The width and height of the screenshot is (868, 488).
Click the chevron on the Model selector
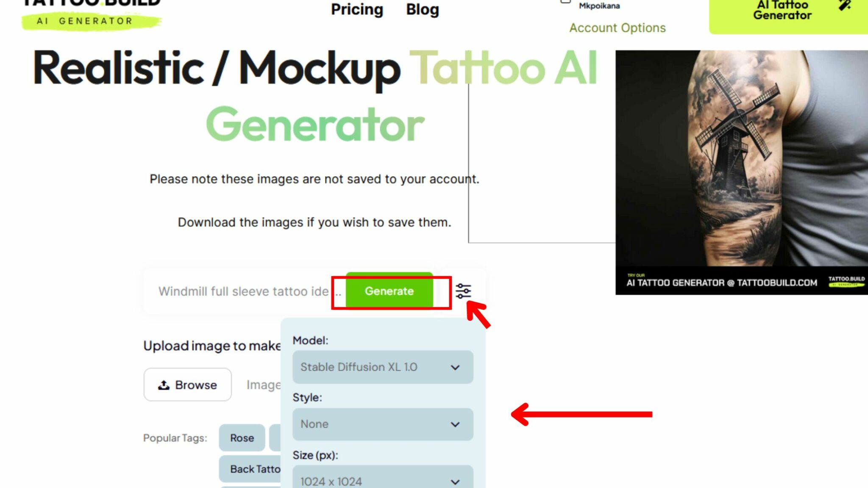point(455,367)
